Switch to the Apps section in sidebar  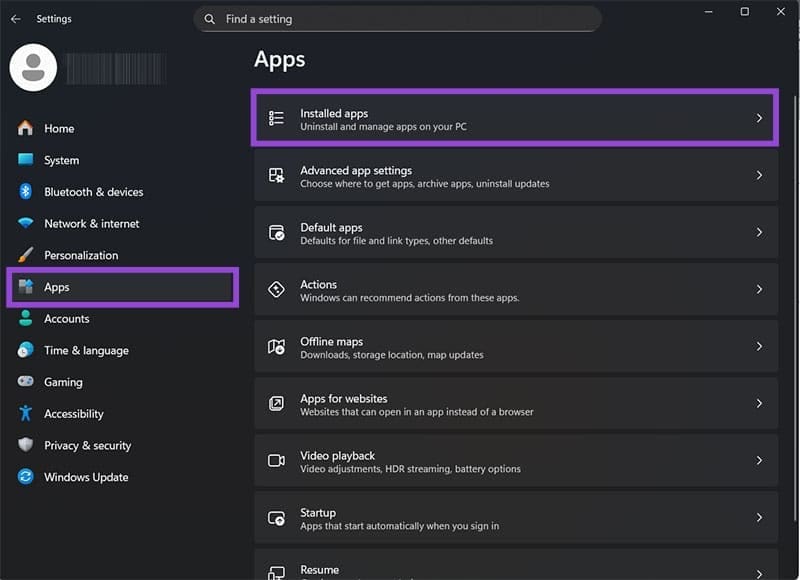pyautogui.click(x=57, y=287)
